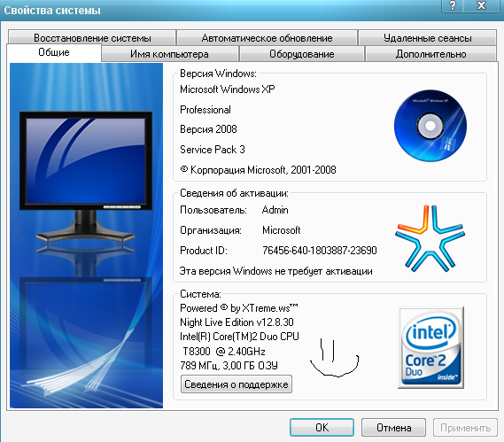Click the Отмена button
The image size is (504, 442).
point(394,428)
